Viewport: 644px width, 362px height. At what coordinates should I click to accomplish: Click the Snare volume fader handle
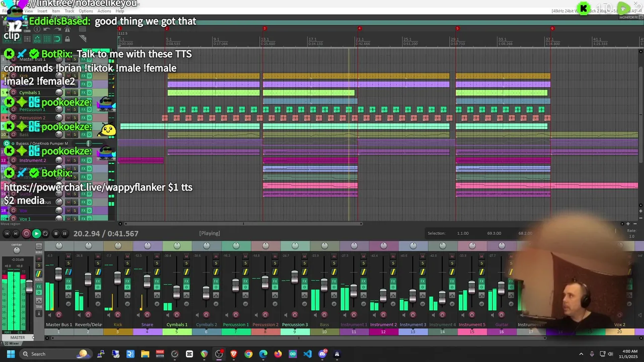point(147,282)
